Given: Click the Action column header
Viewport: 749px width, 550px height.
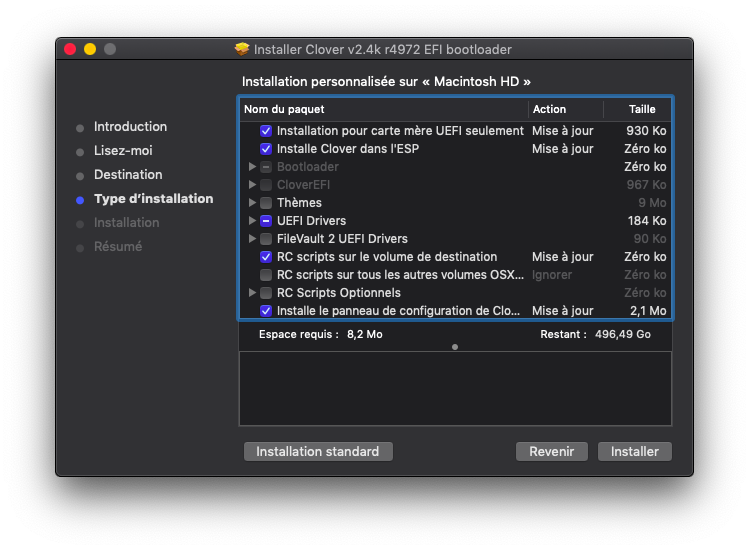Looking at the screenshot, I should [566, 109].
